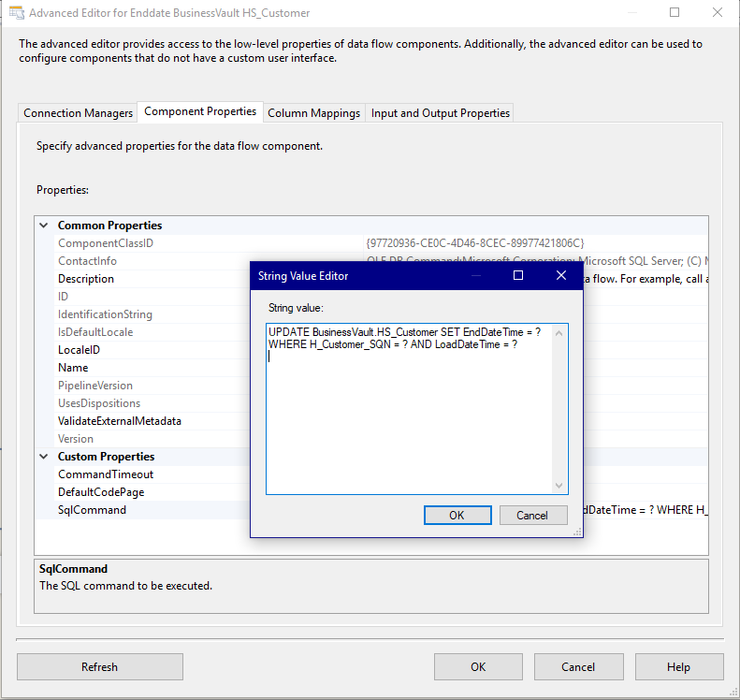
Task: Click OK in the Advanced Editor
Action: pos(478,666)
